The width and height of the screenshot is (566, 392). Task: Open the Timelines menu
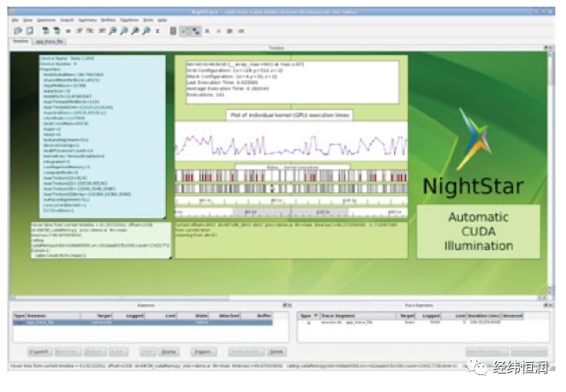point(130,20)
